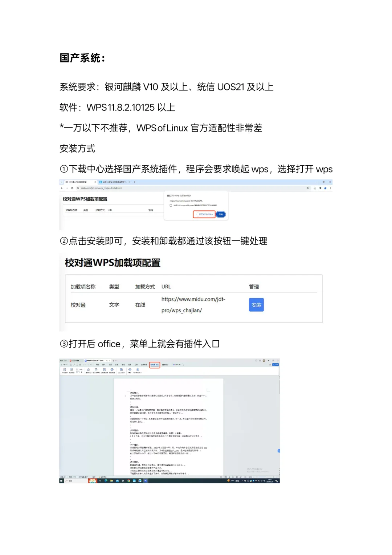The width and height of the screenshot is (392, 555).
Task: Select the 开始检测 icon in the 校对检测 ribbon
Action: pos(64,370)
